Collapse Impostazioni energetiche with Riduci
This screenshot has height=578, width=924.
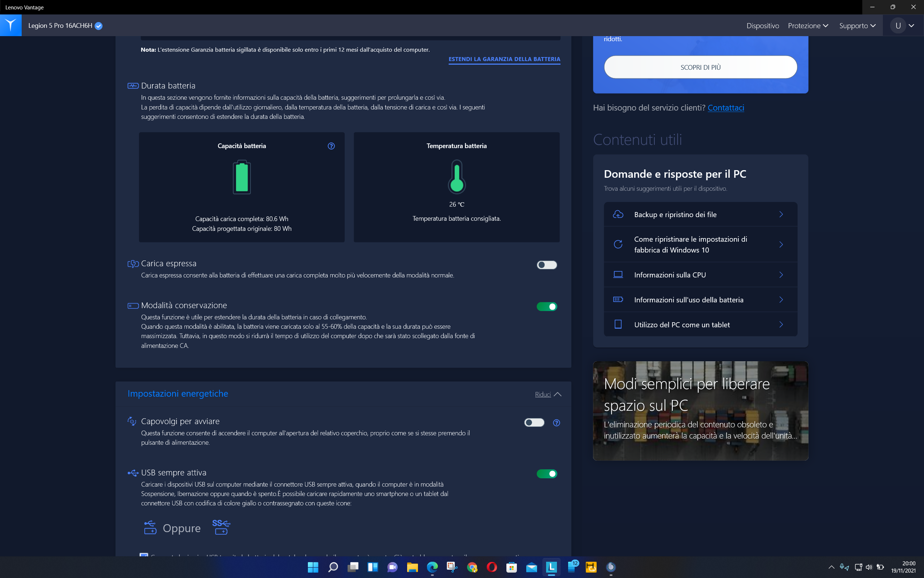pos(548,394)
